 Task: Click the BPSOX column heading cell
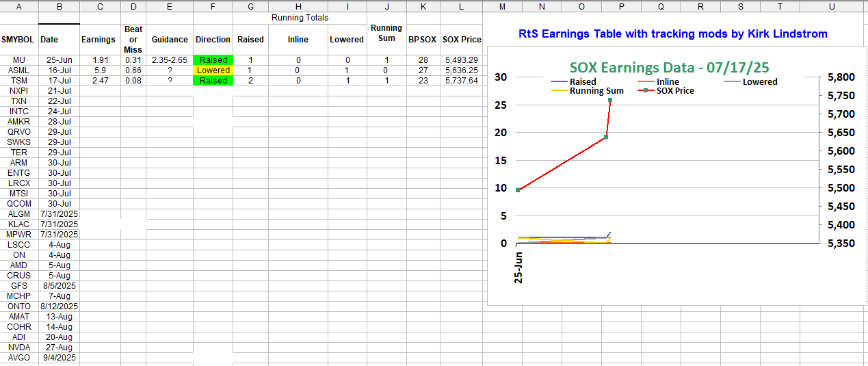pyautogui.click(x=422, y=40)
